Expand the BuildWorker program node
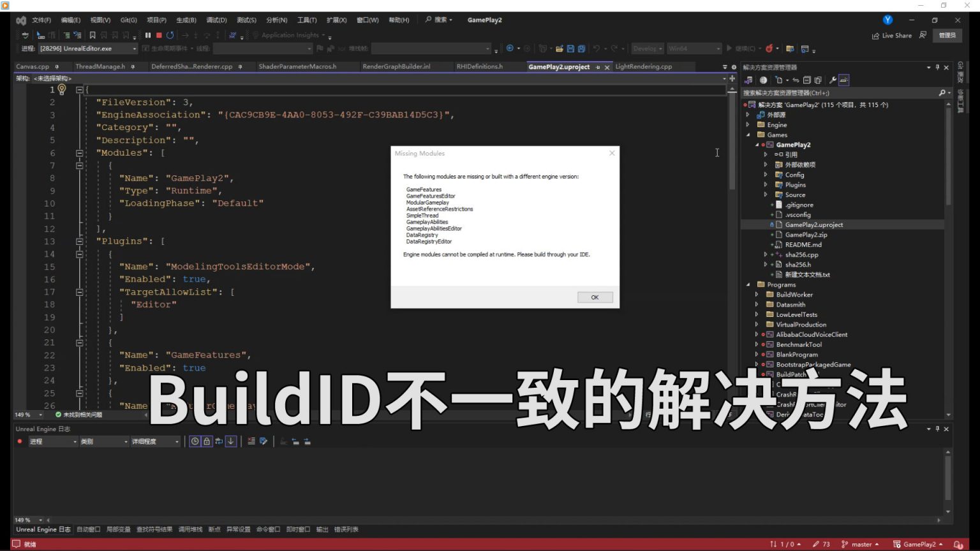The height and width of the screenshot is (551, 980). pyautogui.click(x=757, y=294)
